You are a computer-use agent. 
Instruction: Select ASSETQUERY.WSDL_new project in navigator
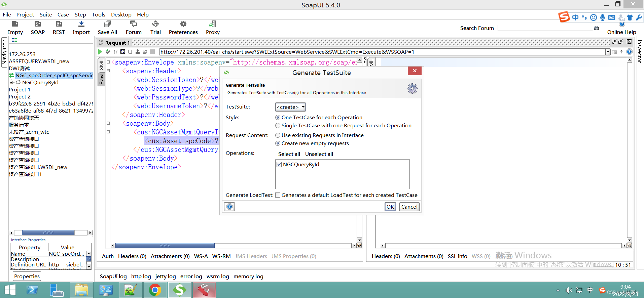click(39, 61)
